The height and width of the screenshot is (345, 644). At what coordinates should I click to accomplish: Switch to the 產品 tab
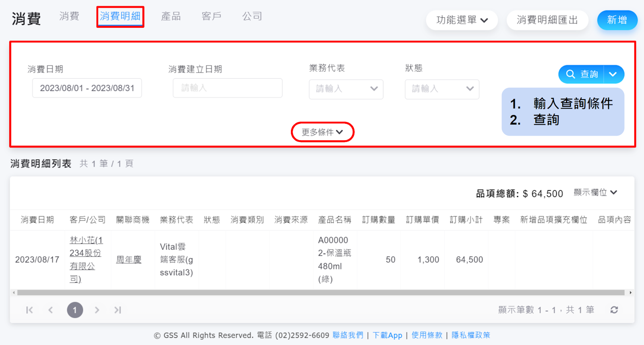(171, 17)
